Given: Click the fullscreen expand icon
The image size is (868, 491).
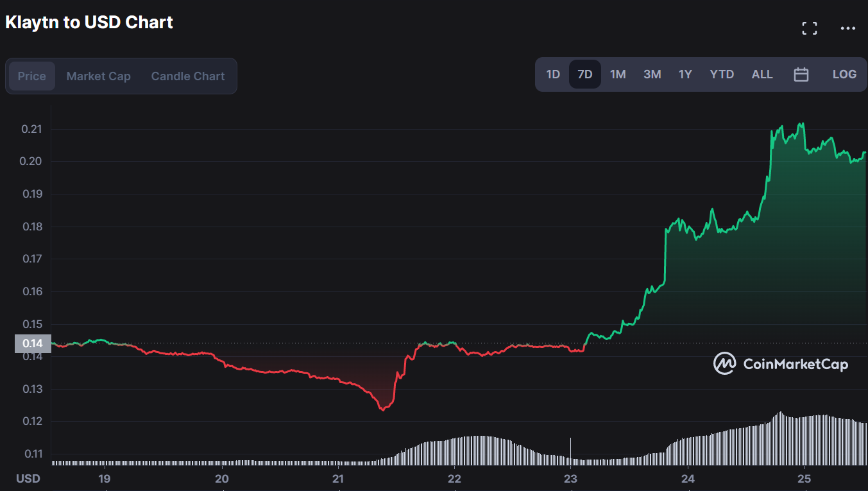Looking at the screenshot, I should coord(809,28).
